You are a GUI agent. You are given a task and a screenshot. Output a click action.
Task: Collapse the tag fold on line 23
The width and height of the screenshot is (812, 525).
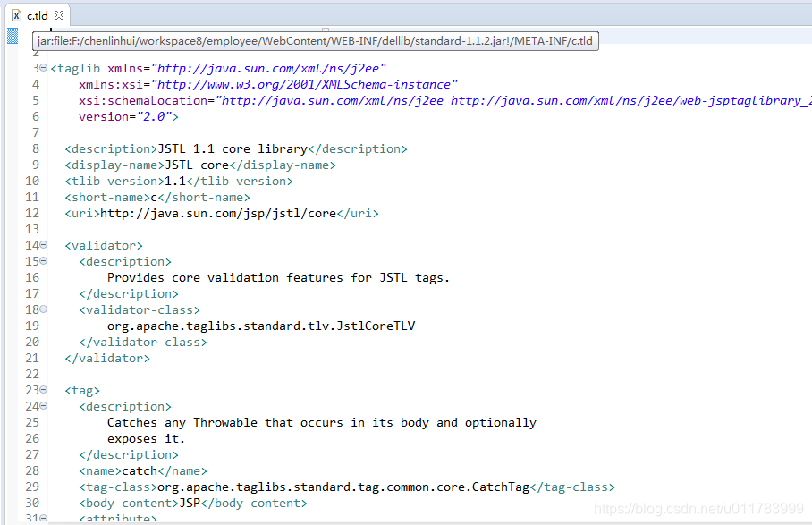tap(44, 390)
